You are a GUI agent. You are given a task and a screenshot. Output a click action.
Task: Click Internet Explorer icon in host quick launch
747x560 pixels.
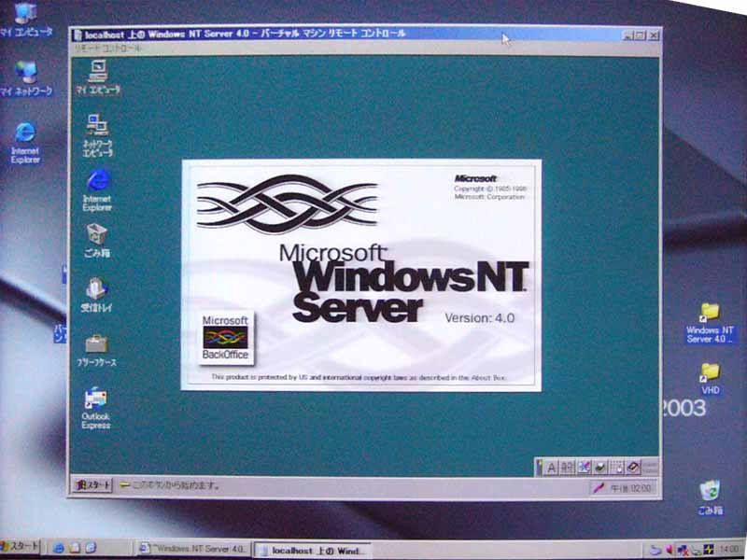[58, 548]
